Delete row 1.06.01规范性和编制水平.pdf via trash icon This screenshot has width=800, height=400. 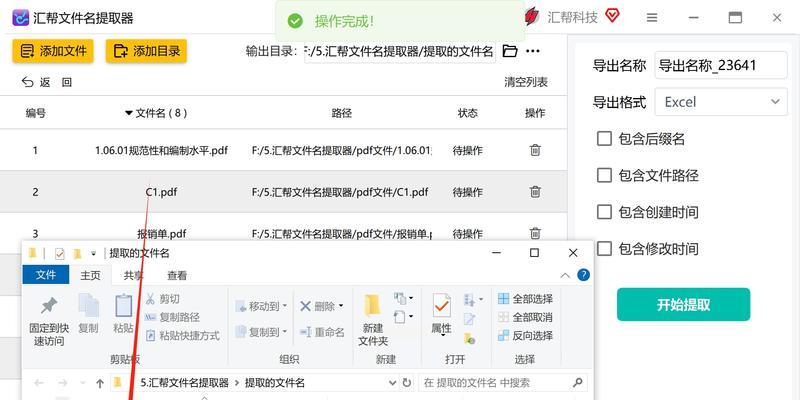(x=535, y=150)
